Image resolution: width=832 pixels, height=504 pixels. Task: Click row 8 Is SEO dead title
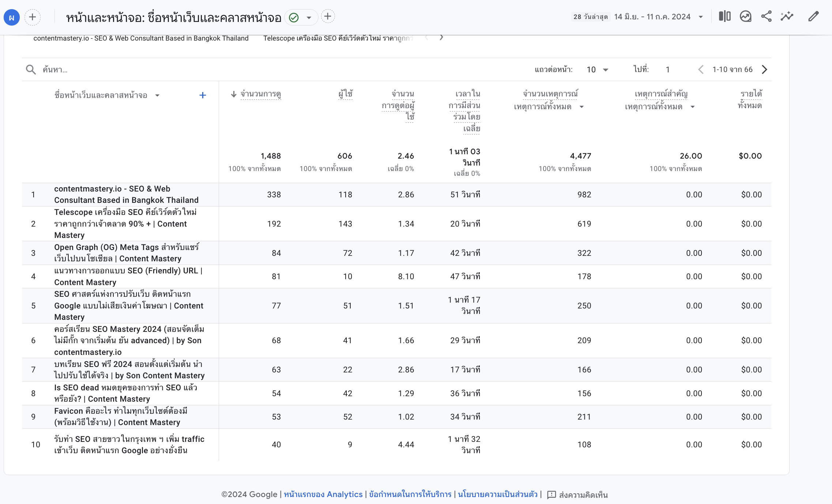click(x=126, y=393)
